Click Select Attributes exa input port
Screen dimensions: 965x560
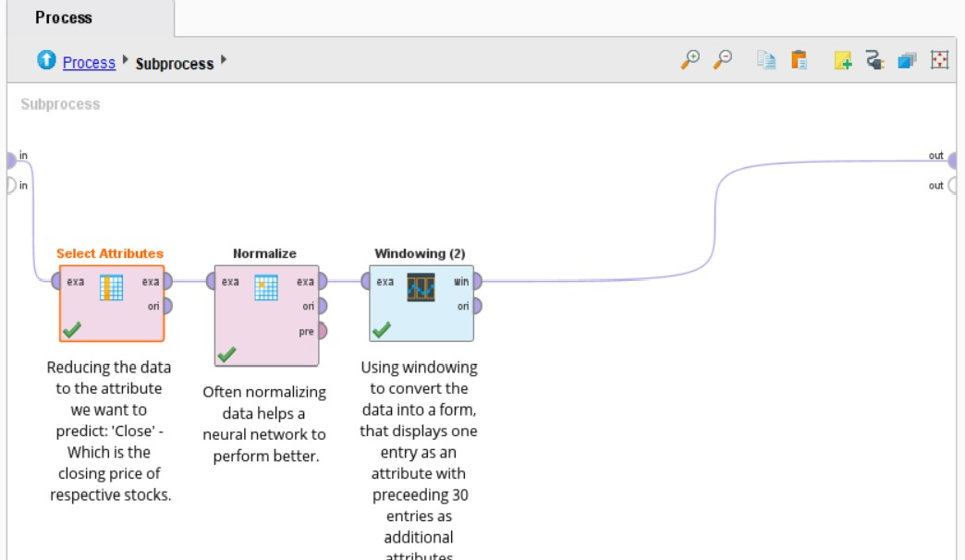click(x=56, y=281)
